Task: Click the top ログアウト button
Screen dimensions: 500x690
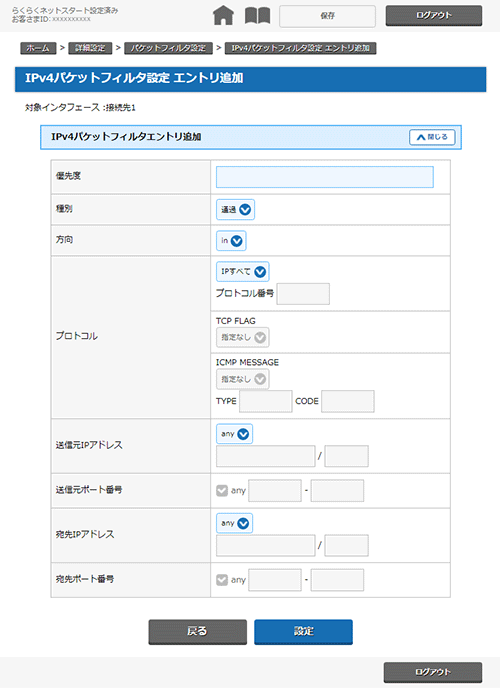Action: (434, 16)
